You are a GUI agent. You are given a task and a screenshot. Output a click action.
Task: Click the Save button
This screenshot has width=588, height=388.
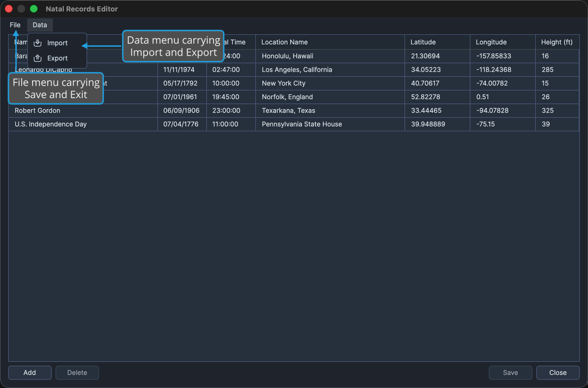[x=510, y=373]
